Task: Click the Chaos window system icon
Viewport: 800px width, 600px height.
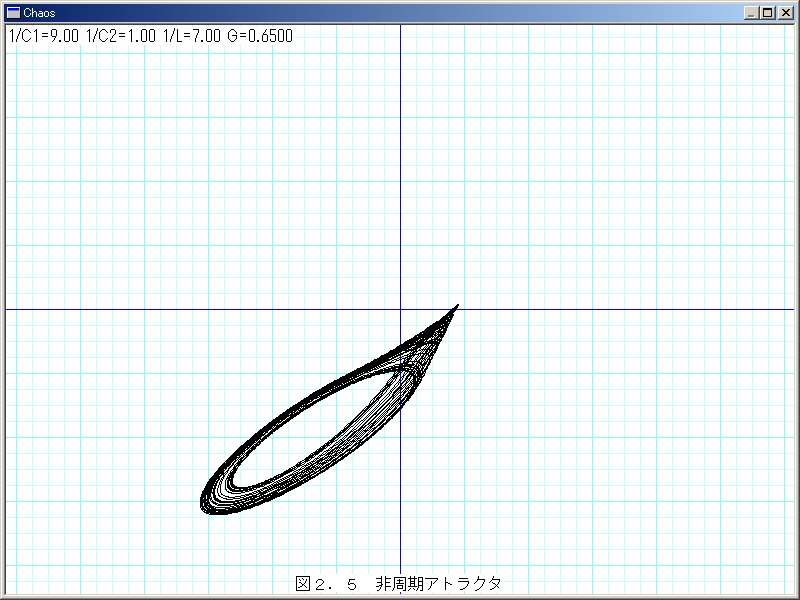Action: [13, 13]
